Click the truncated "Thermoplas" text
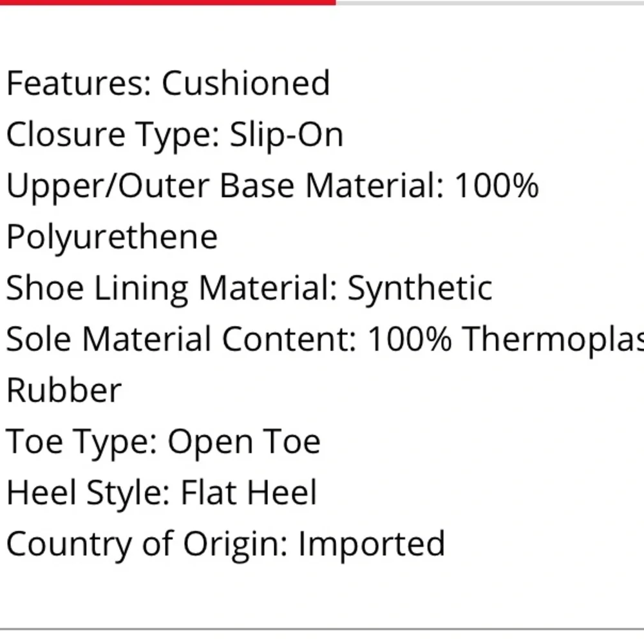 click(x=553, y=339)
